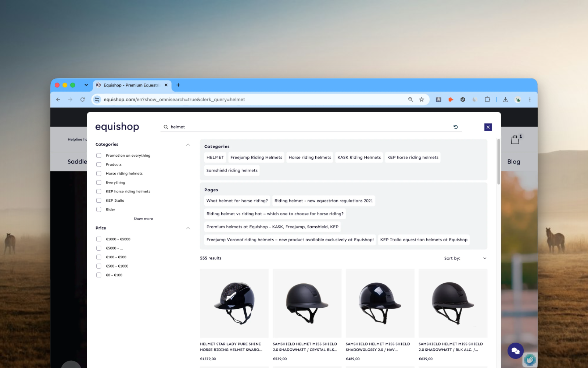Image resolution: width=588 pixels, height=368 pixels.
Task: Click the €1379,00 product price
Action: coord(208,359)
